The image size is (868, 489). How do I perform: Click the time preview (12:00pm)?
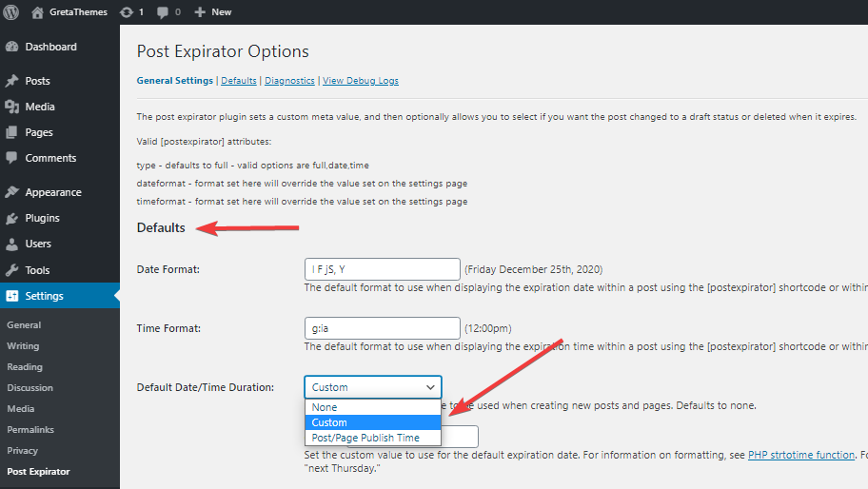(x=487, y=328)
